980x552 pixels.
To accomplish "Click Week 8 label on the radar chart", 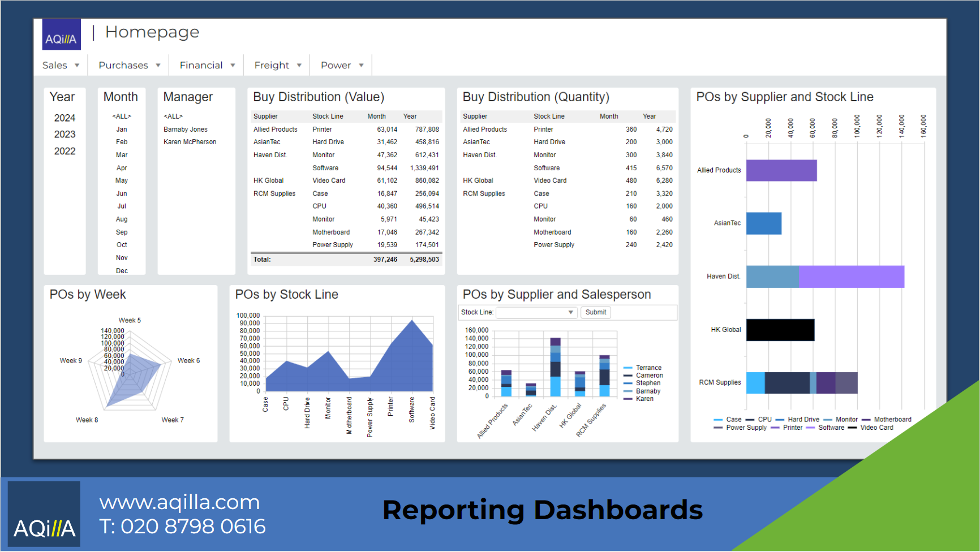I will click(x=87, y=420).
